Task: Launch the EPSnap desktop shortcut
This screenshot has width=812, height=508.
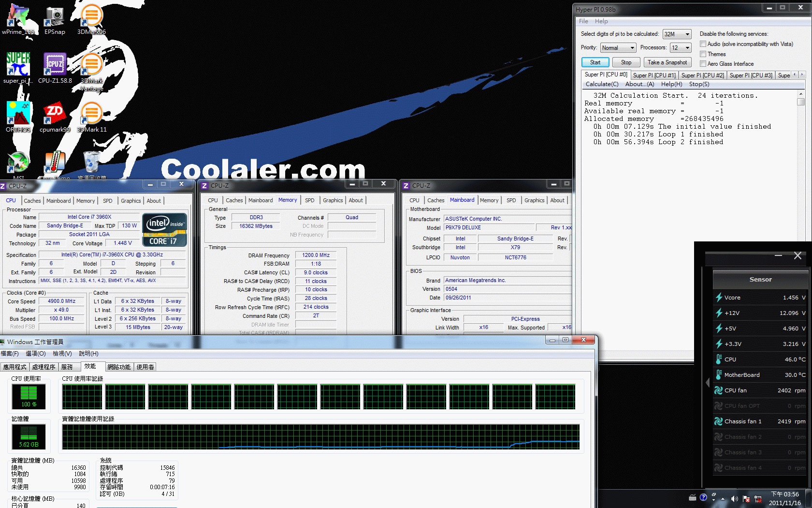Action: coord(55,19)
